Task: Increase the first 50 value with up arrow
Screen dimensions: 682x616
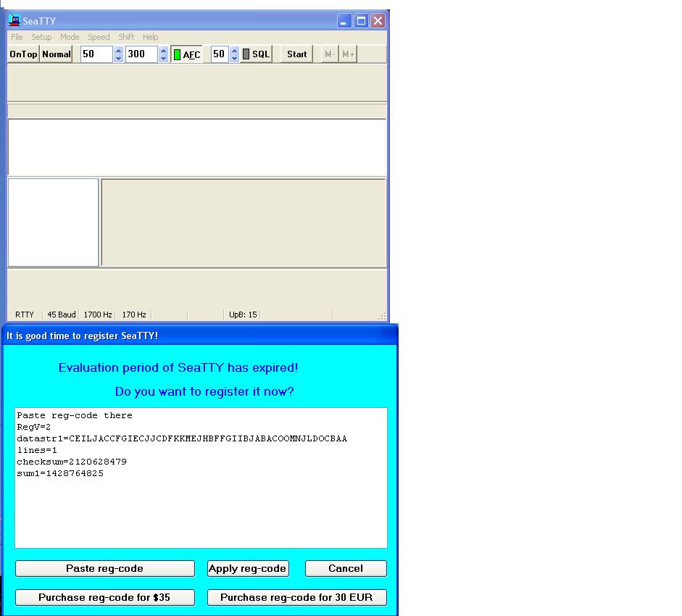Action: click(x=118, y=51)
